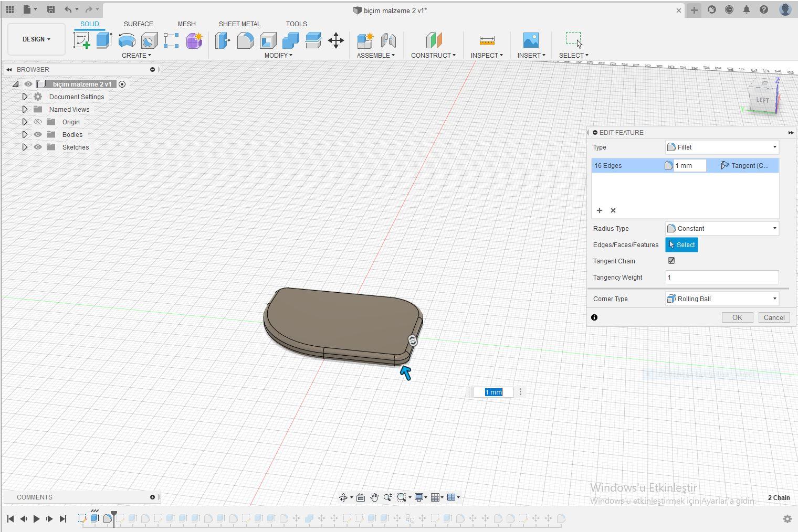Activate the root component radio button

[122, 84]
